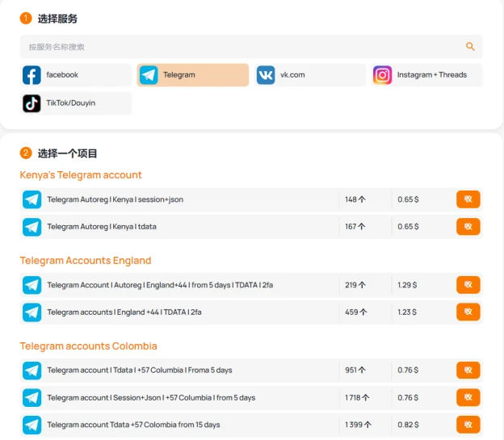Click orange buy button for 1.29 $ England item

(x=468, y=285)
